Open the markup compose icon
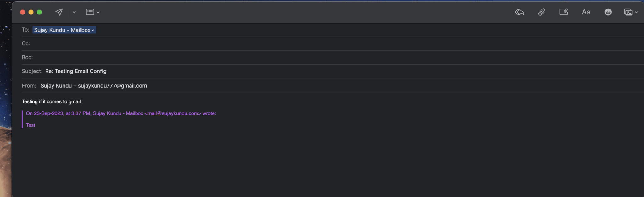 (x=563, y=12)
